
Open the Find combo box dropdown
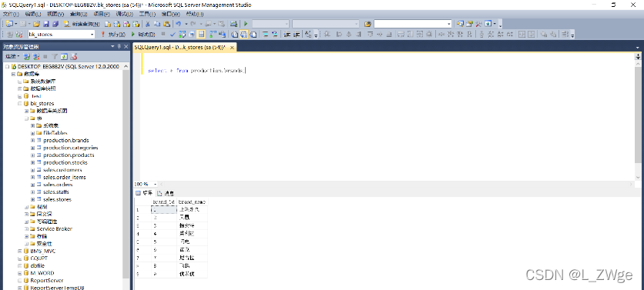click(449, 24)
